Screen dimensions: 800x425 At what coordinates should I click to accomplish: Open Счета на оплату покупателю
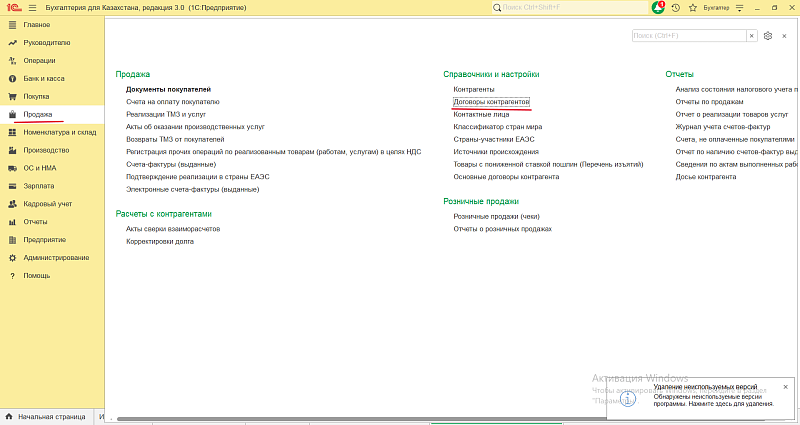(x=173, y=102)
